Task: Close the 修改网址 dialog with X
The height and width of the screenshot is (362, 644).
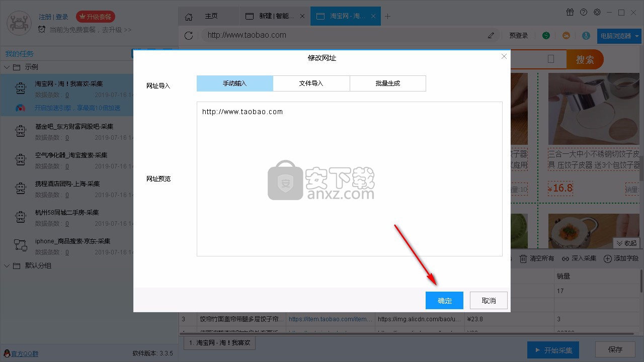Action: tap(504, 57)
